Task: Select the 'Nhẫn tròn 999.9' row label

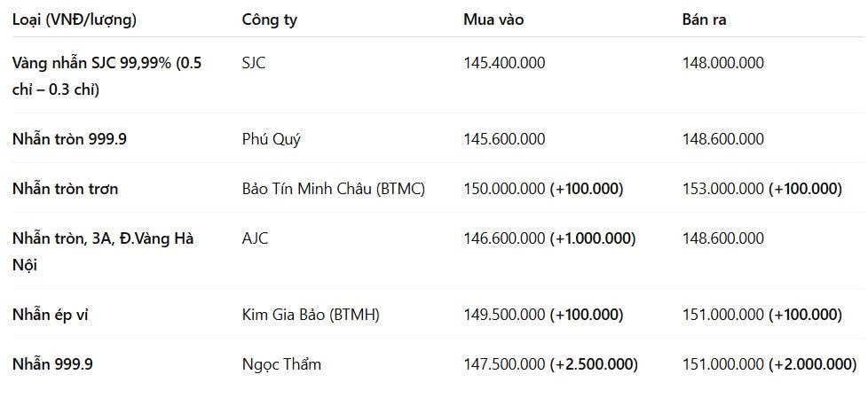Action: click(x=69, y=139)
